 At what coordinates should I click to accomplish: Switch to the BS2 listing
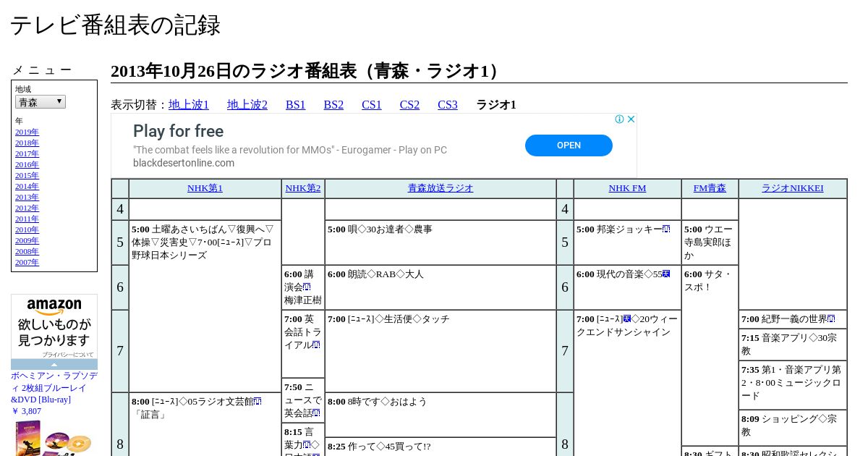pos(333,104)
